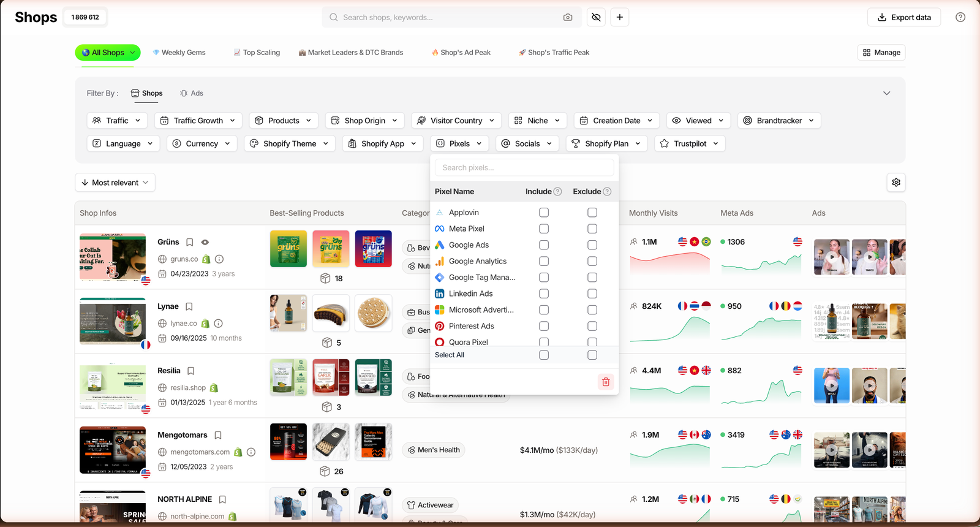980x527 pixels.
Task: Open the Trustpilot filter dropdown
Action: point(690,143)
